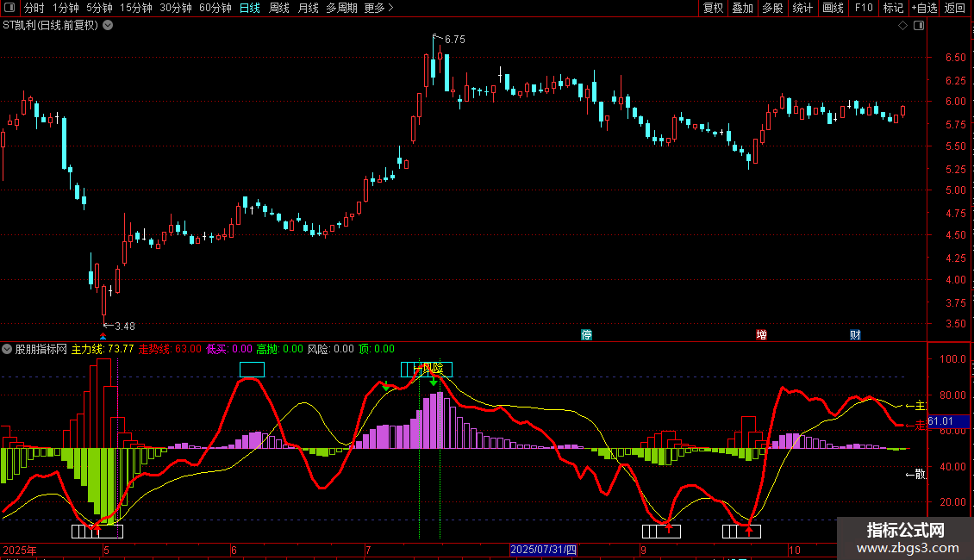The height and width of the screenshot is (560, 974).
Task: Click the 复权 button
Action: (x=713, y=8)
